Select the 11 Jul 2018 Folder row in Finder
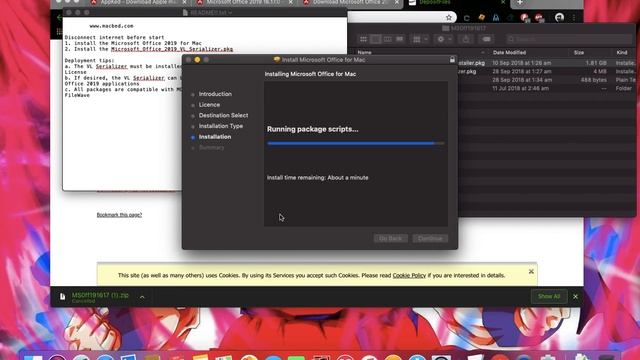This screenshot has height=360, width=640. (x=547, y=88)
